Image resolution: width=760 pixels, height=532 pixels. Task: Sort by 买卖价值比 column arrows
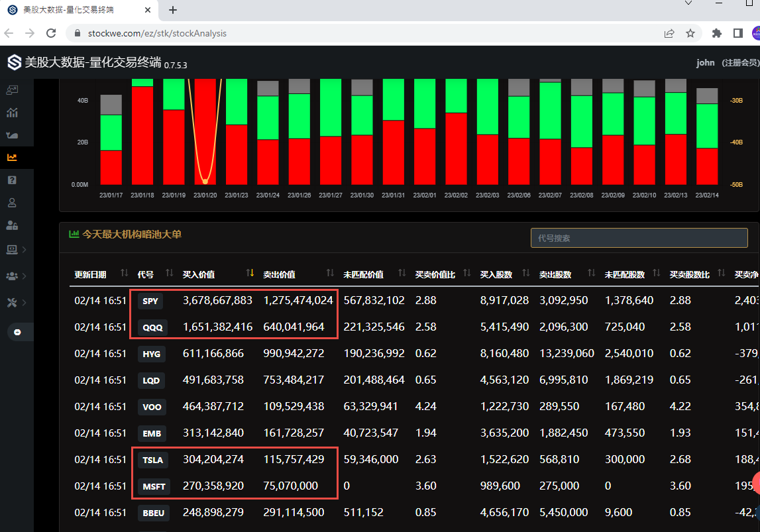point(466,273)
